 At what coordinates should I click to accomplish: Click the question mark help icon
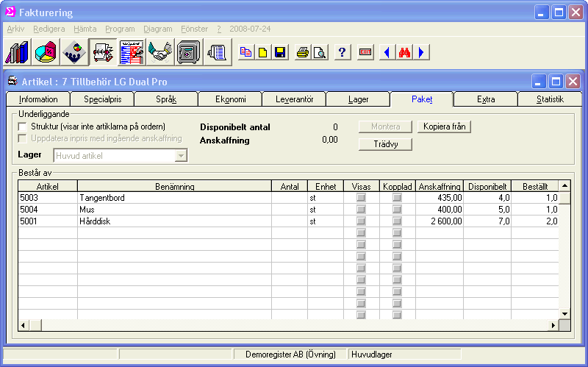342,52
